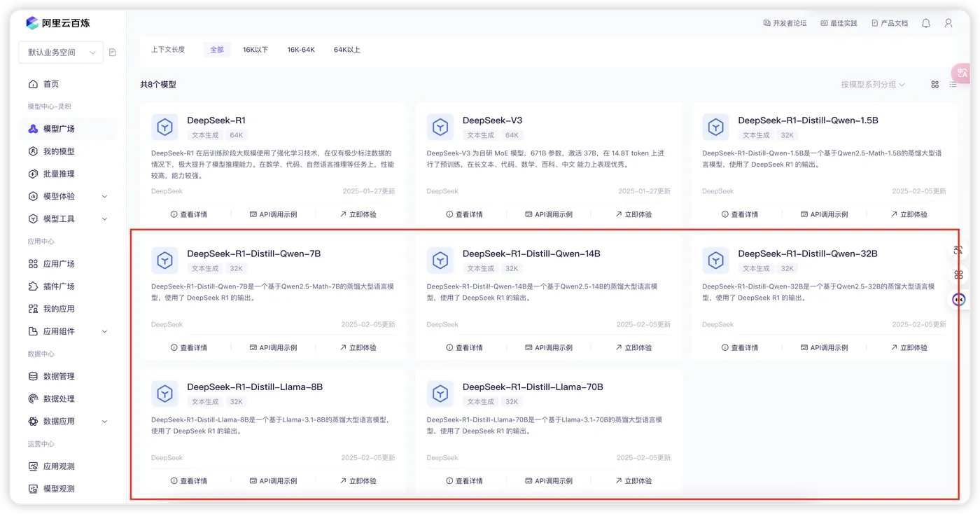
Task: Open the notifications bell
Action: [x=926, y=23]
